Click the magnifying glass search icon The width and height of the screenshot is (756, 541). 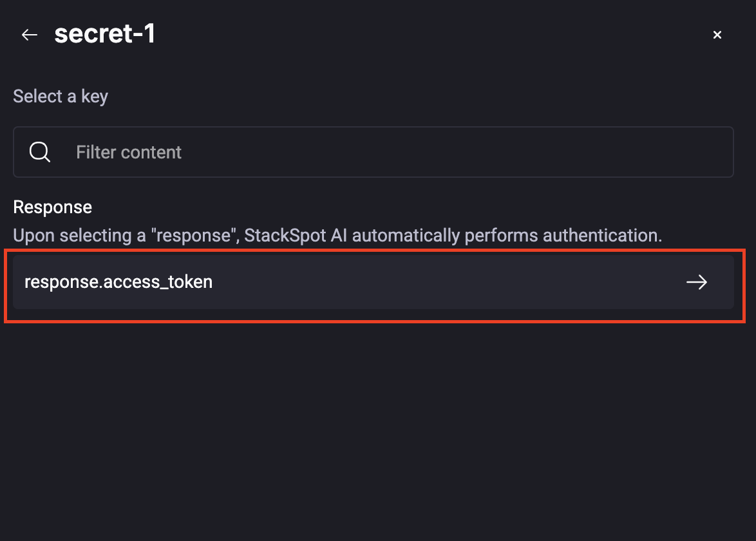point(40,152)
